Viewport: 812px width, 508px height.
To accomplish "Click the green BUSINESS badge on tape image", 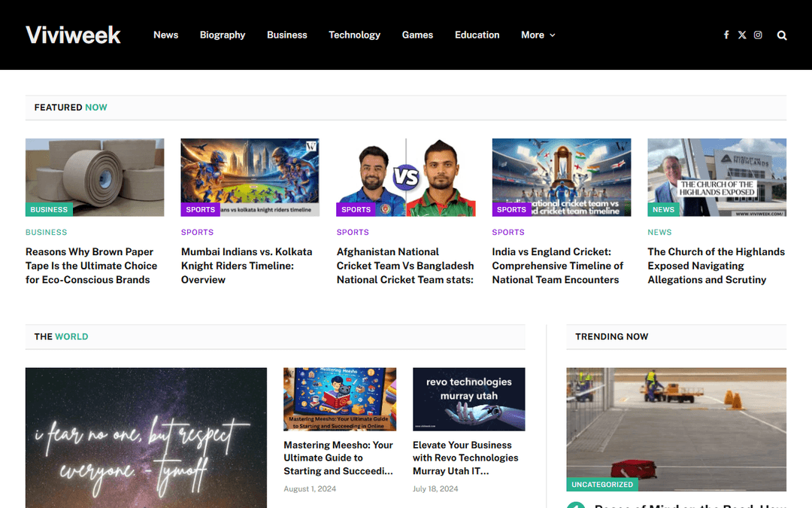I will [49, 209].
